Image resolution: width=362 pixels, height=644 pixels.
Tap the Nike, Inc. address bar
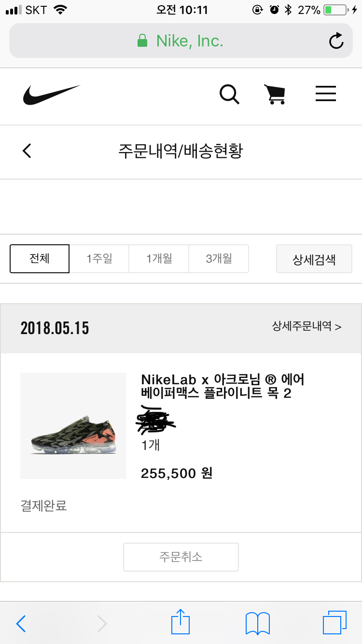(x=181, y=41)
